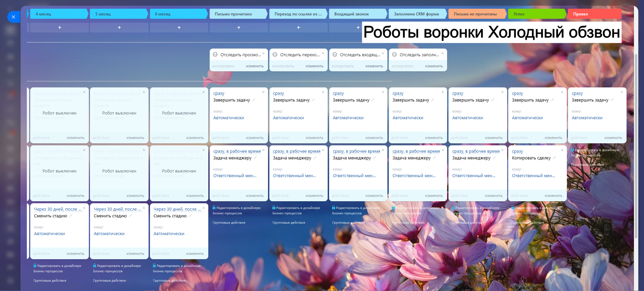Add a trigger with plus under Переход по ссылке

[x=299, y=27]
